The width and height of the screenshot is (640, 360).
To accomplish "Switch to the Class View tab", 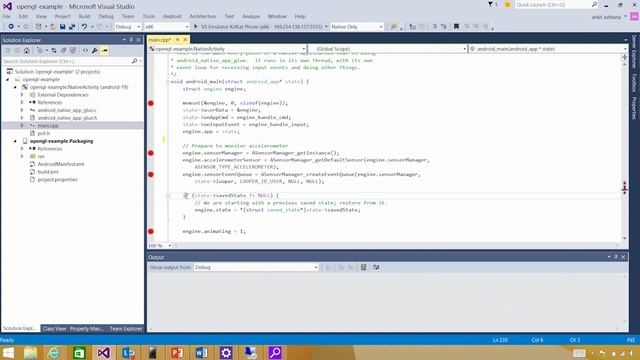I will pyautogui.click(x=54, y=329).
